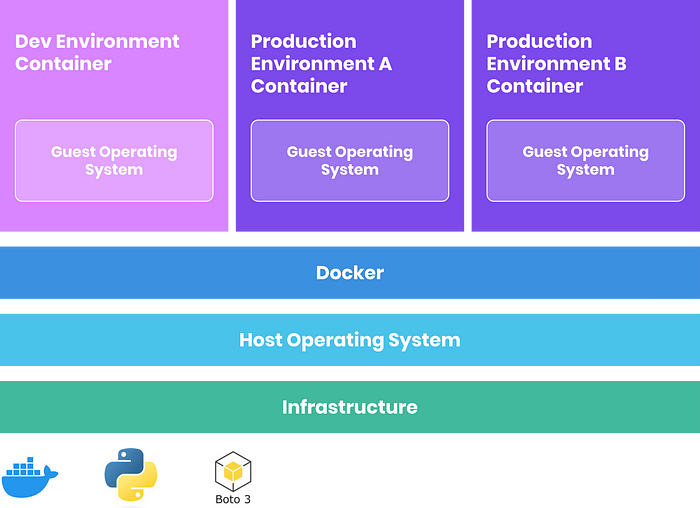Click the Python logo icon
The width and height of the screenshot is (700, 508).
click(x=131, y=474)
